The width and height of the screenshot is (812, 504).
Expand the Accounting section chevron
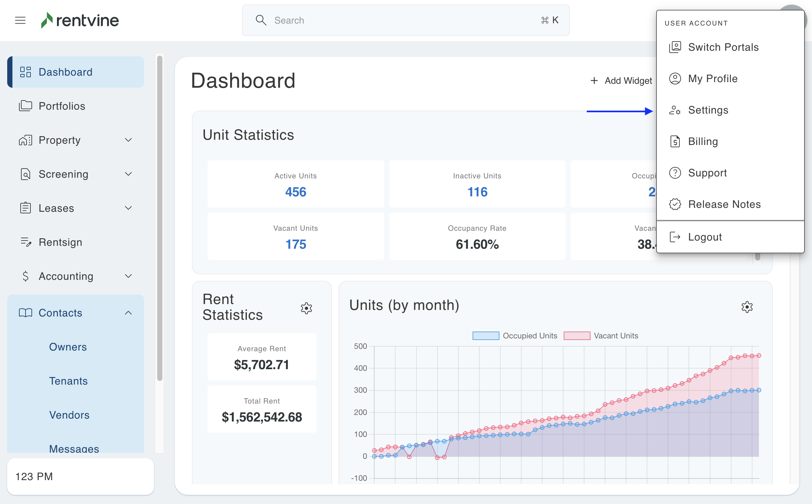(128, 276)
